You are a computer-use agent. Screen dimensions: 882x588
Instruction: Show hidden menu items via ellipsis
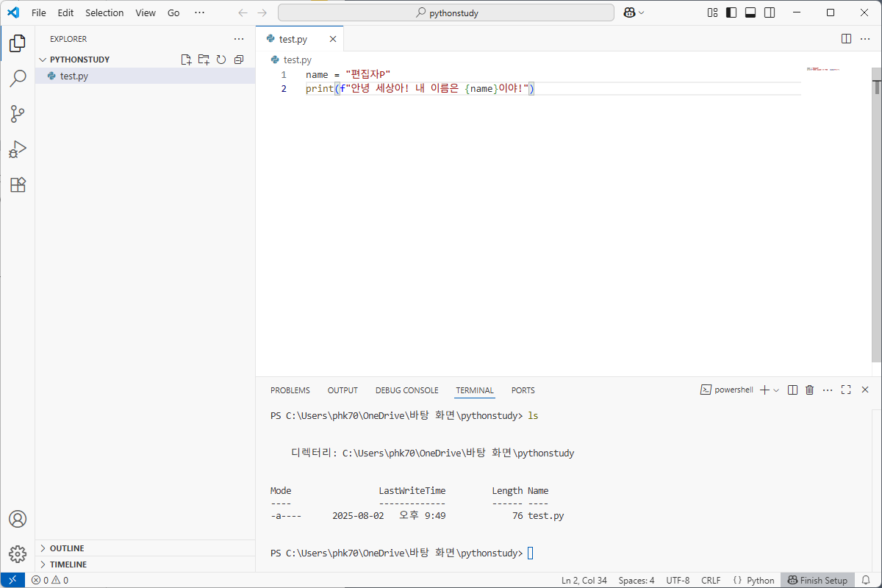click(x=199, y=12)
